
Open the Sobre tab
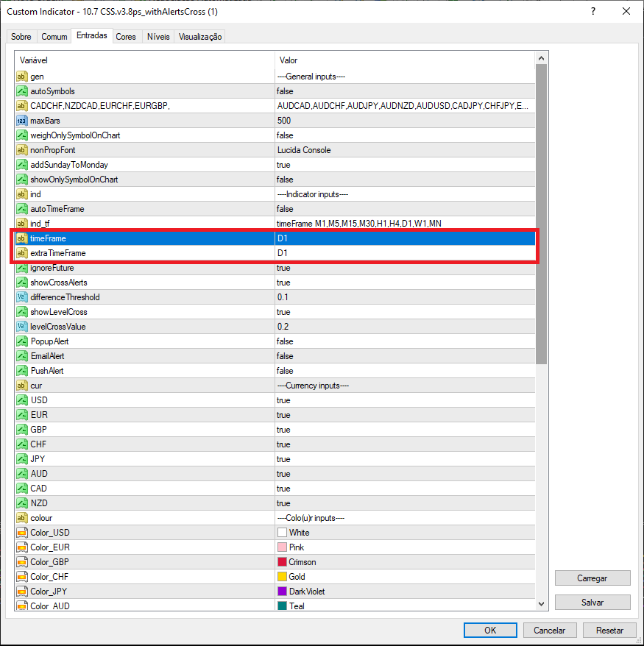pyautogui.click(x=21, y=37)
